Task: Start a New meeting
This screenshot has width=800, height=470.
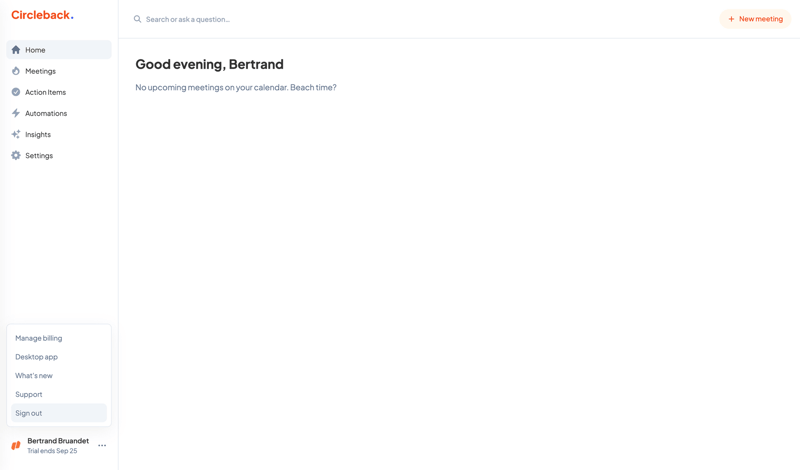Action: click(x=755, y=19)
